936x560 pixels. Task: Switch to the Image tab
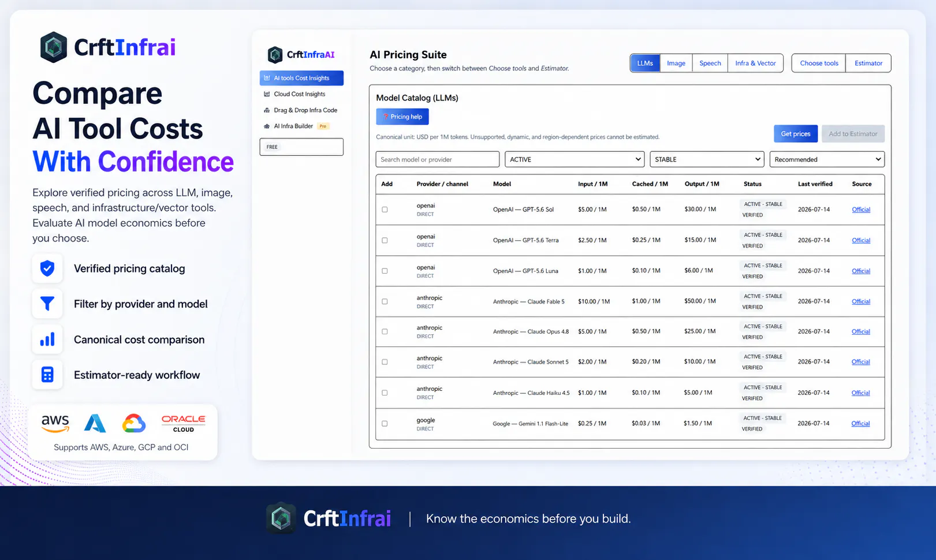coord(676,63)
